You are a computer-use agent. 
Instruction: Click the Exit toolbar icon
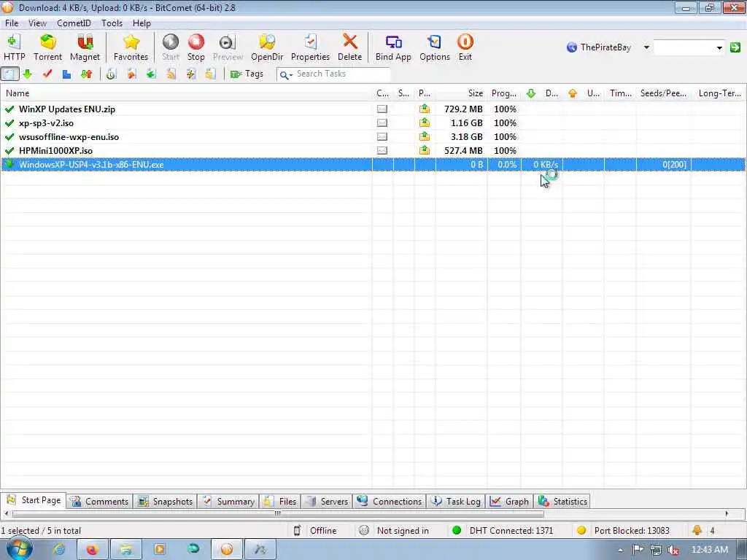coord(465,47)
